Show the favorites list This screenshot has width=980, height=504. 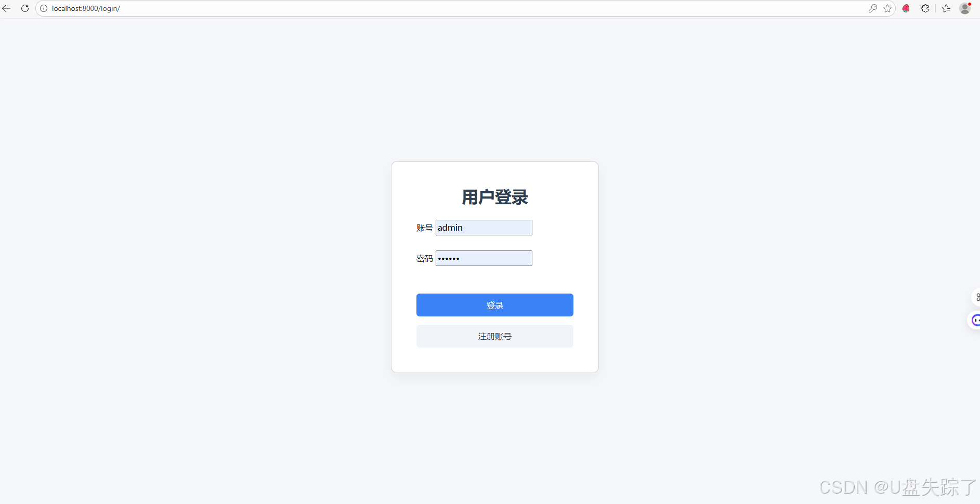point(946,8)
